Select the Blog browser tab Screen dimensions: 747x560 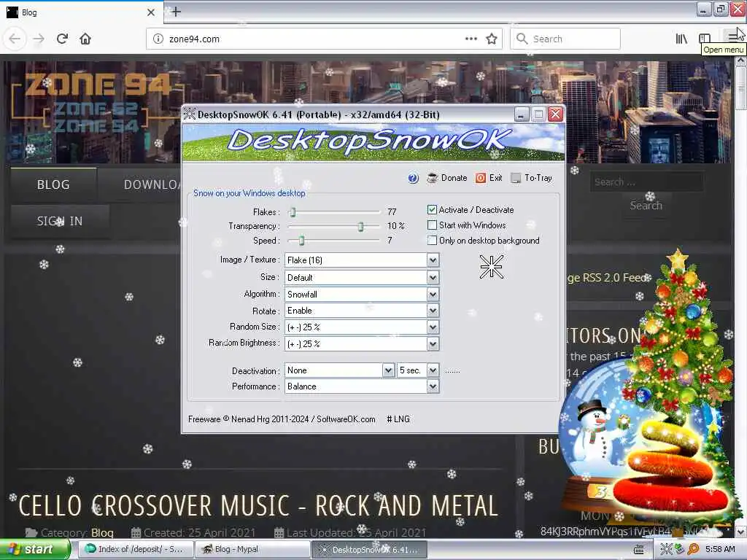click(x=81, y=12)
